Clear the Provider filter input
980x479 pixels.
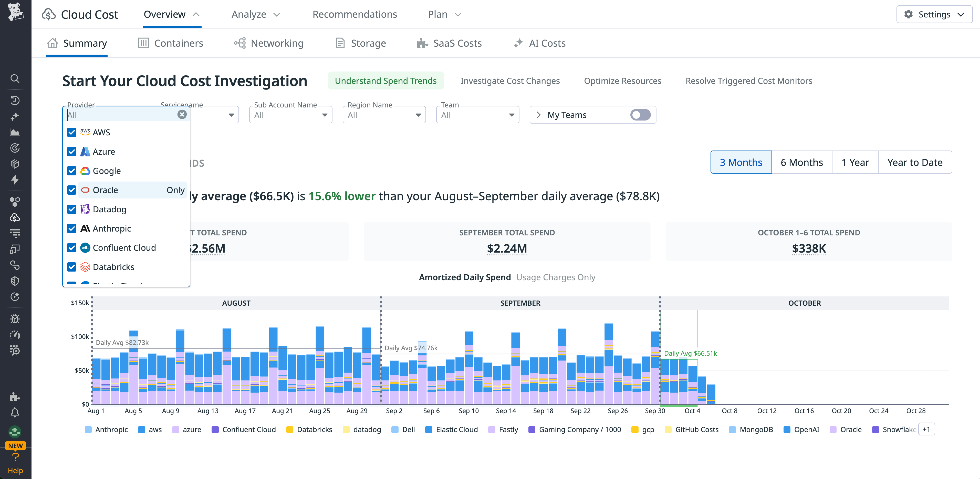pyautogui.click(x=182, y=115)
